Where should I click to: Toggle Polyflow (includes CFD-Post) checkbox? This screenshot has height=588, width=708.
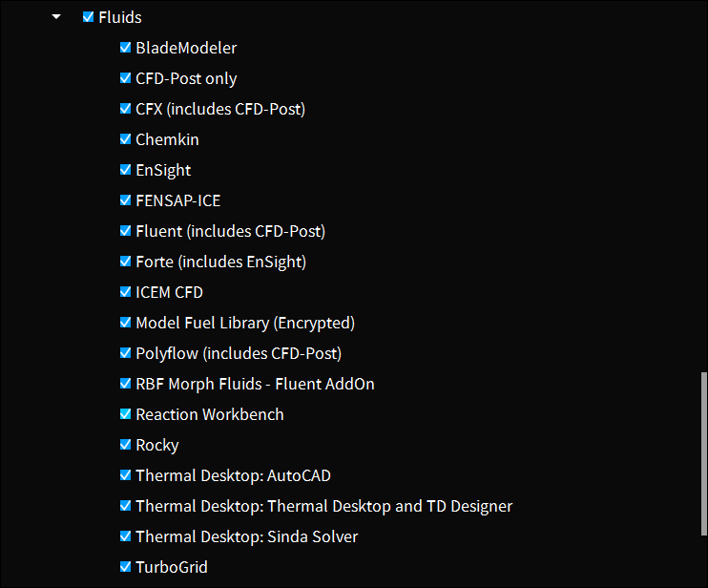pyautogui.click(x=125, y=353)
